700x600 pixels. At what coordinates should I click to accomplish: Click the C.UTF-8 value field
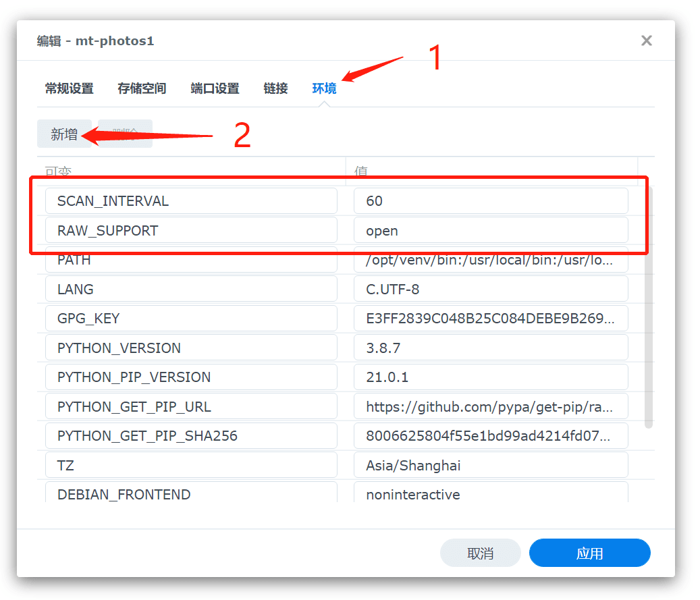coord(491,290)
